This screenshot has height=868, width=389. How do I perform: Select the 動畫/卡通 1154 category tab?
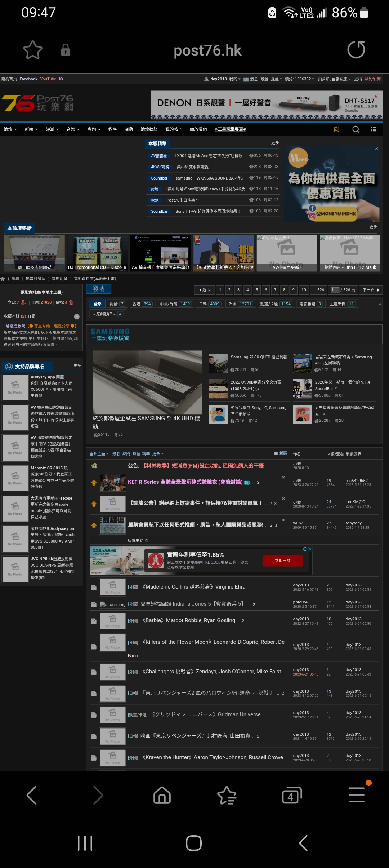(276, 304)
